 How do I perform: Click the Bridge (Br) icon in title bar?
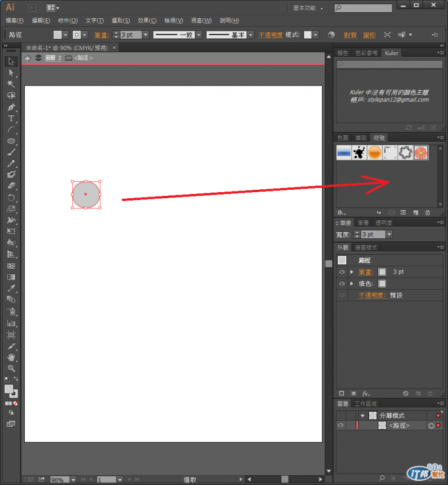click(32, 8)
